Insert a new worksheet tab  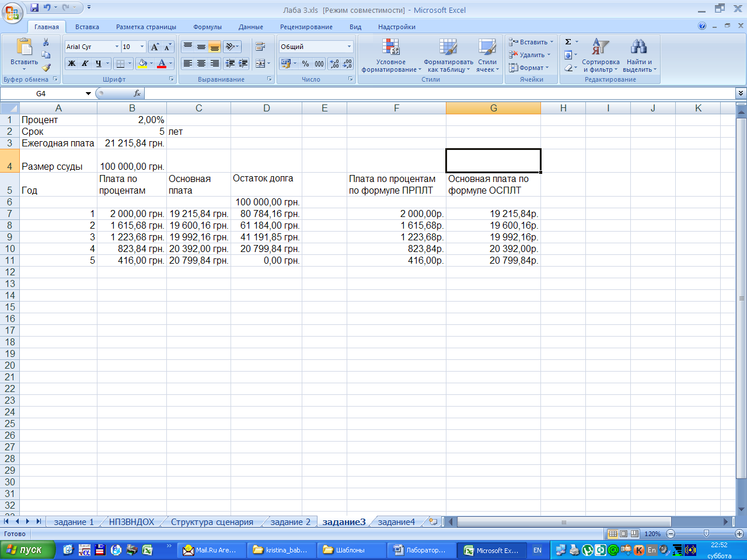(433, 522)
